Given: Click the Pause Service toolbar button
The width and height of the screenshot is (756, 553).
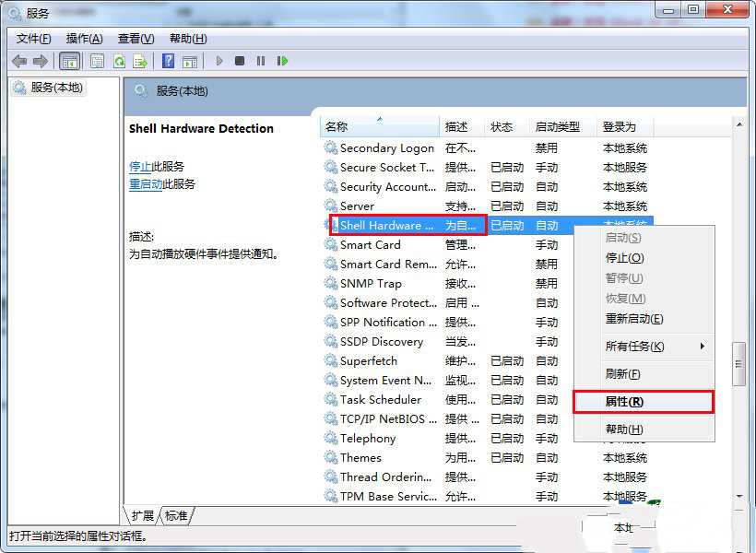Looking at the screenshot, I should (x=261, y=61).
